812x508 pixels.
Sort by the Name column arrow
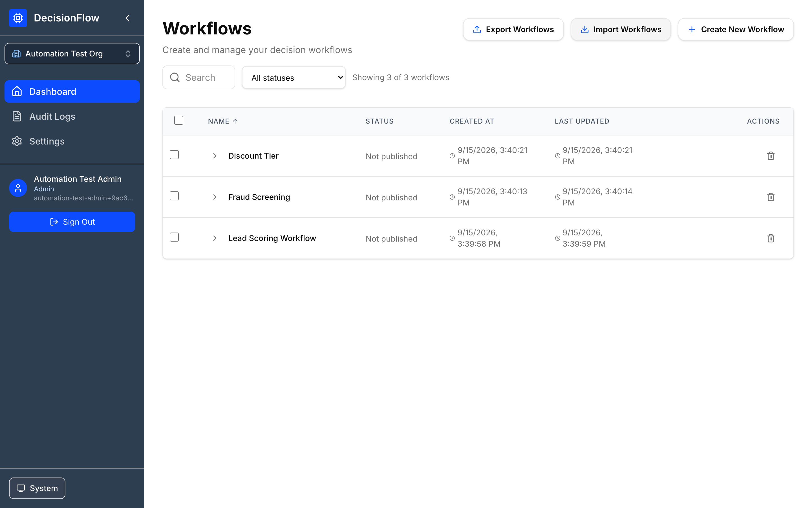click(235, 121)
